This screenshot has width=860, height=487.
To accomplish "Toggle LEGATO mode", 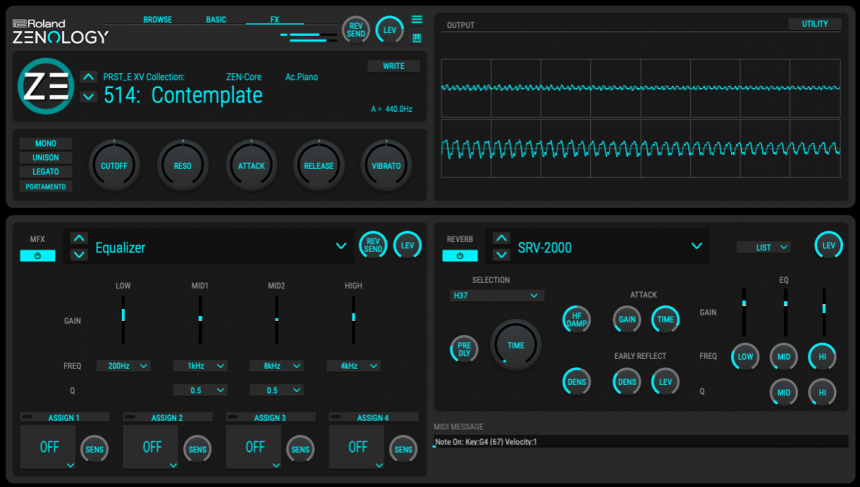I will click(46, 172).
